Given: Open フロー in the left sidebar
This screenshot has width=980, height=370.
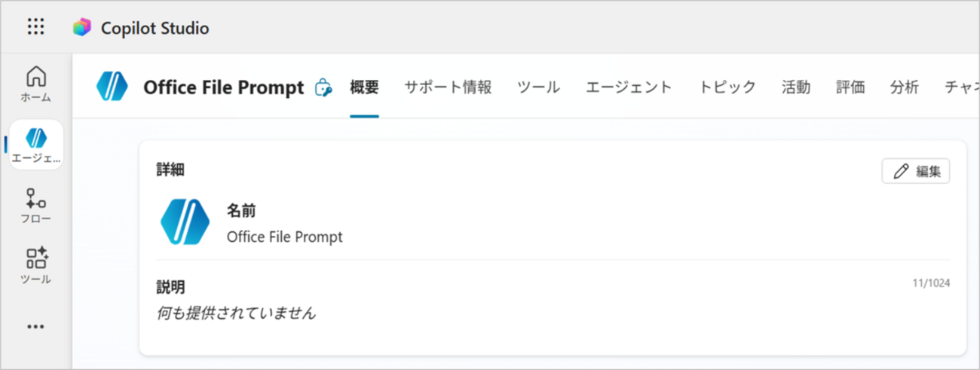Looking at the screenshot, I should [x=36, y=206].
